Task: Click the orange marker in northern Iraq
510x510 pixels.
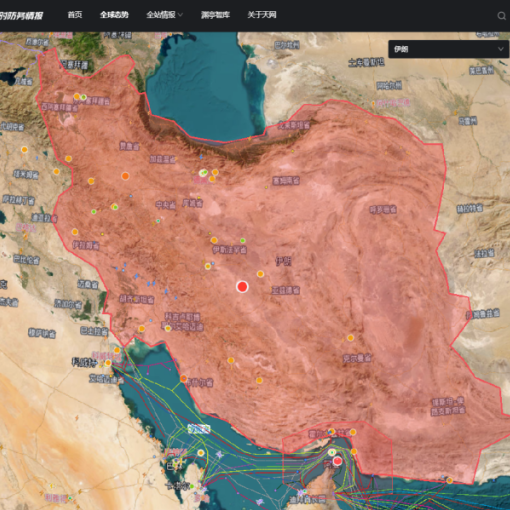Action: [24, 149]
